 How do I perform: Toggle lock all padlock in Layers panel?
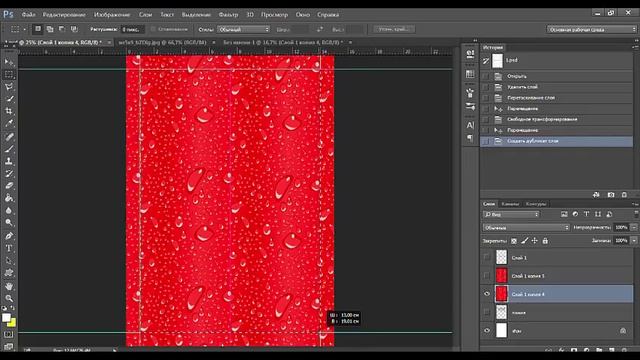(x=545, y=241)
